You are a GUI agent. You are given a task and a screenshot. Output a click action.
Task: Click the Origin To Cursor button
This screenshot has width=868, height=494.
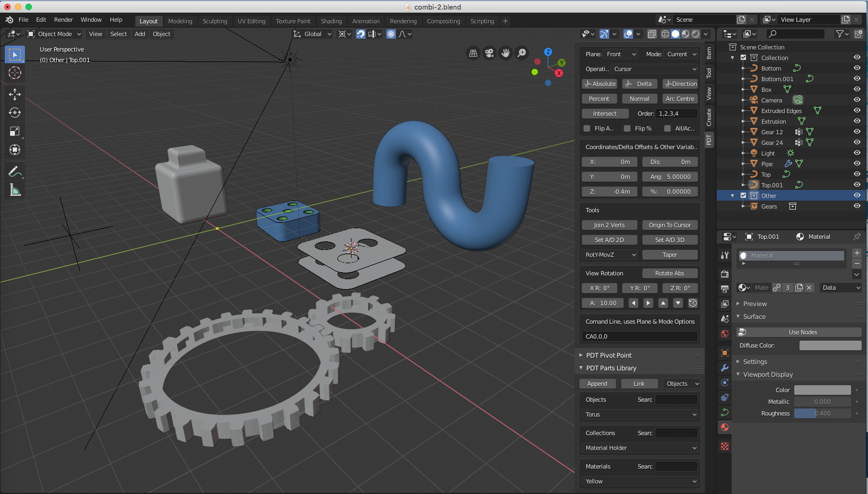[670, 225]
